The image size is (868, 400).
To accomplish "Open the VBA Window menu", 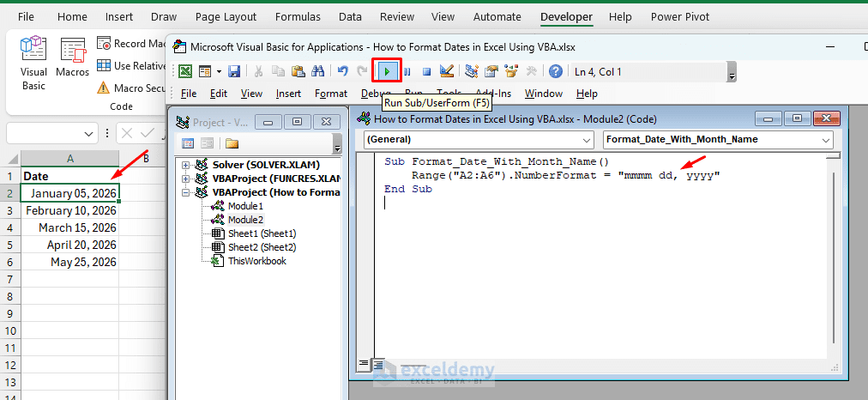I will tap(544, 94).
